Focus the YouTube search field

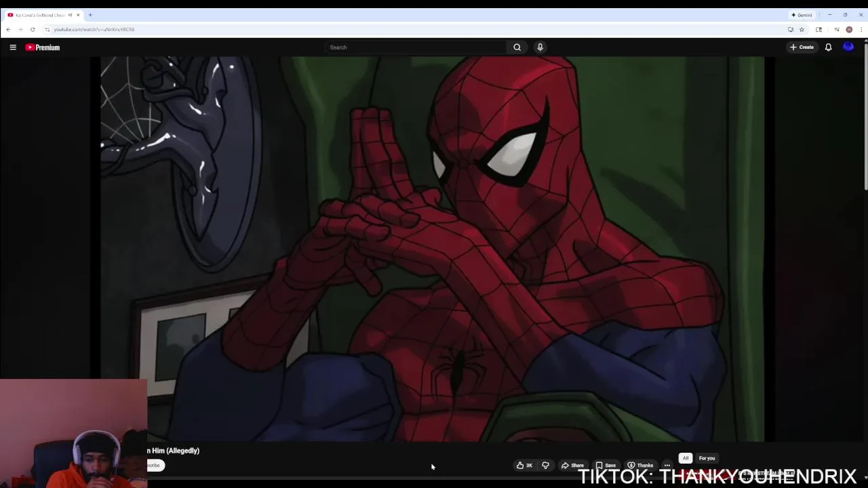click(x=416, y=47)
